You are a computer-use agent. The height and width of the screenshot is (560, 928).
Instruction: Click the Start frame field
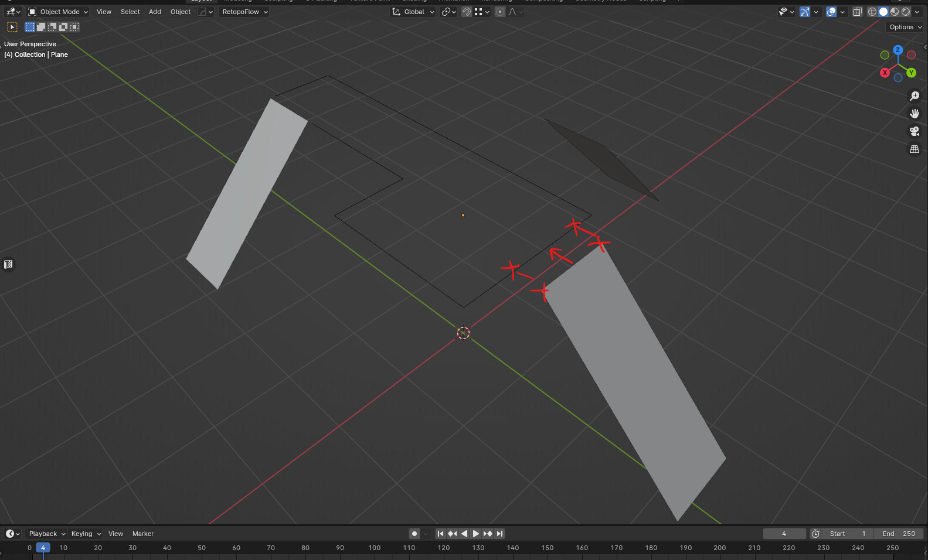[848, 534]
